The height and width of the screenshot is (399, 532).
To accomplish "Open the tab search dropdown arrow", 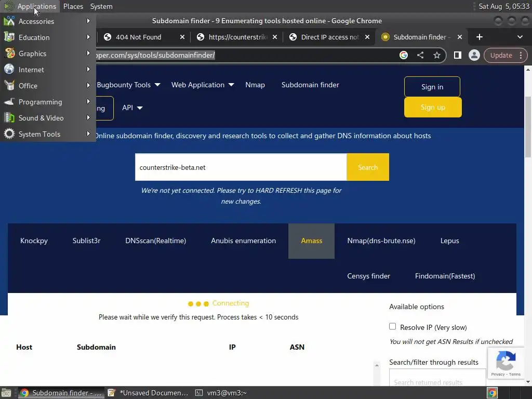I will (520, 37).
